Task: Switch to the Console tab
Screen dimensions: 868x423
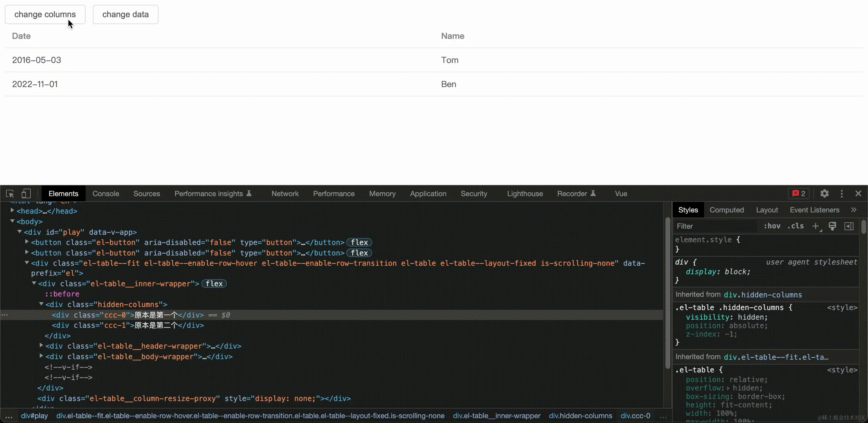Action: (105, 193)
